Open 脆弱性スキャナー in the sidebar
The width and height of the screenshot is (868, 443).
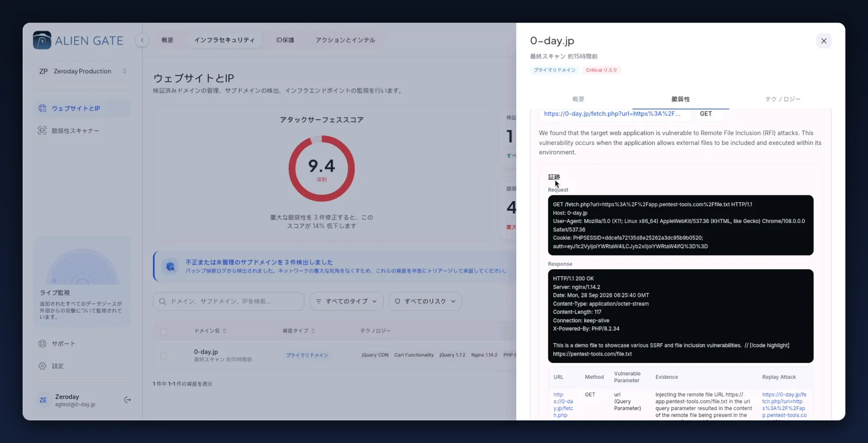point(82,131)
